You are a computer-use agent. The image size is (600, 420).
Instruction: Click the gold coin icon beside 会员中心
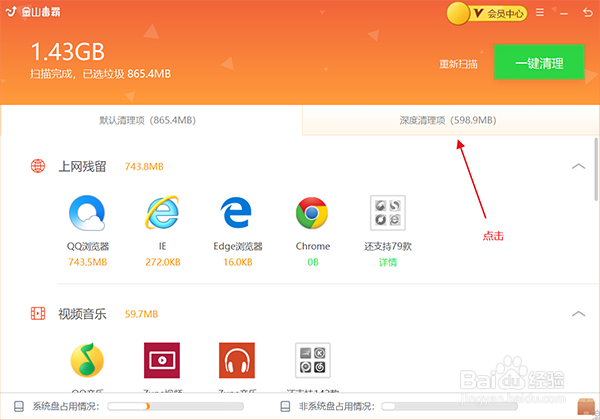click(458, 13)
